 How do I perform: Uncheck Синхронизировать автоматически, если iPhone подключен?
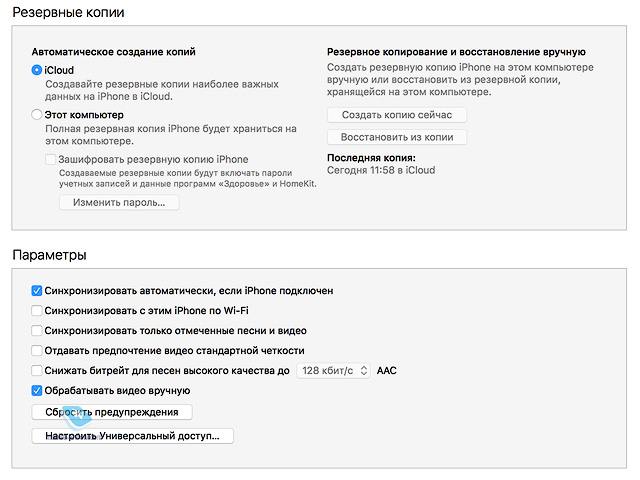37,291
